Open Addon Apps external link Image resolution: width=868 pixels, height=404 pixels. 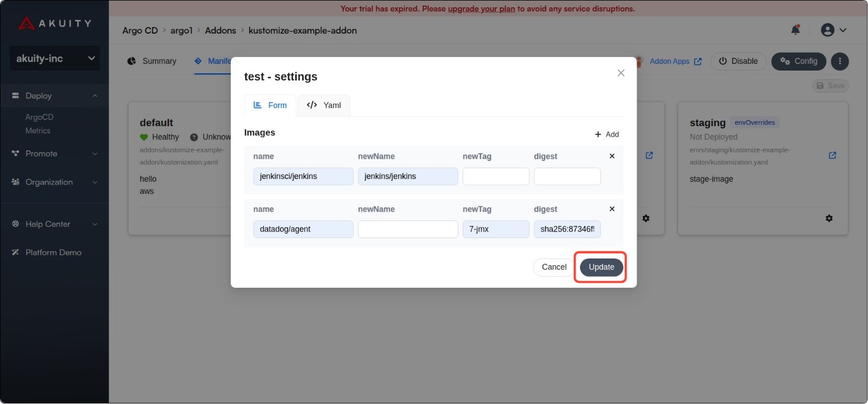[676, 61]
